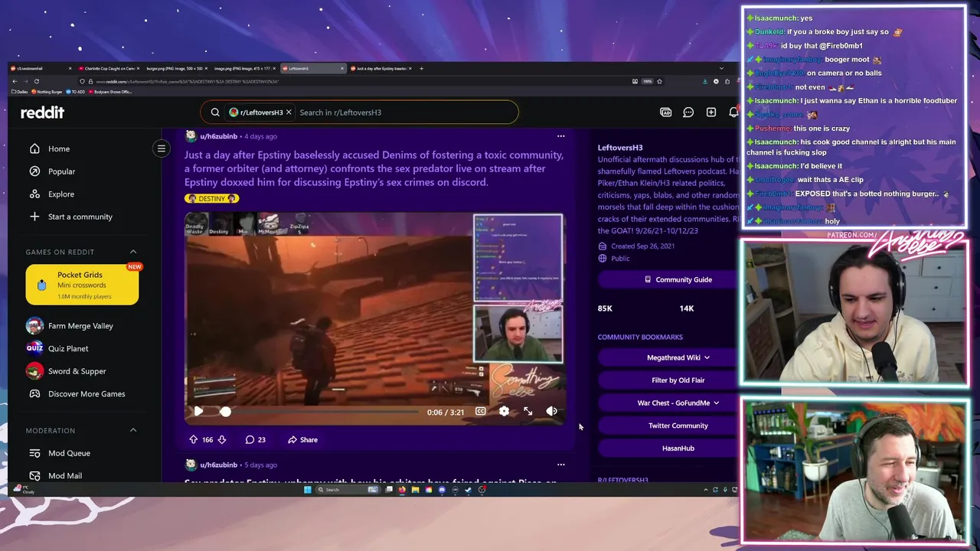Bookmark this page with star

point(659,81)
